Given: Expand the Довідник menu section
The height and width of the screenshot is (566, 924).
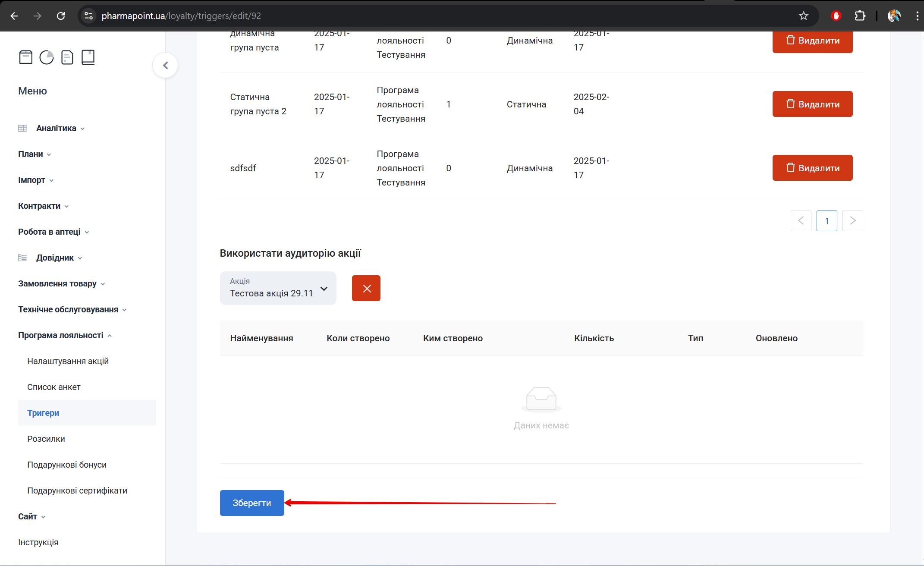Looking at the screenshot, I should click(55, 258).
